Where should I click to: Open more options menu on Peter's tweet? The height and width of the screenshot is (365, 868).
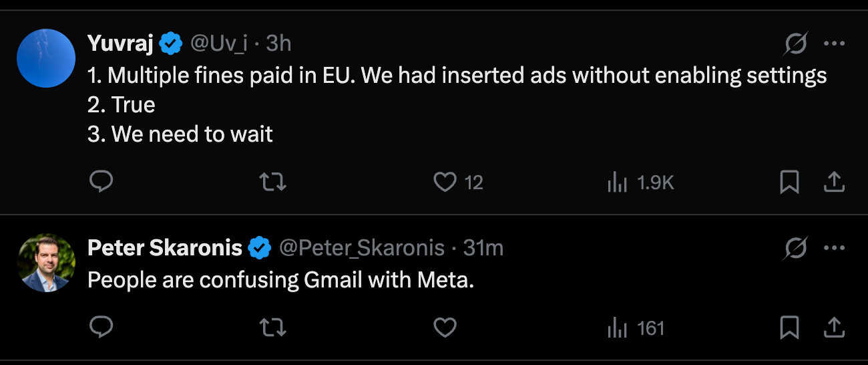(x=835, y=249)
